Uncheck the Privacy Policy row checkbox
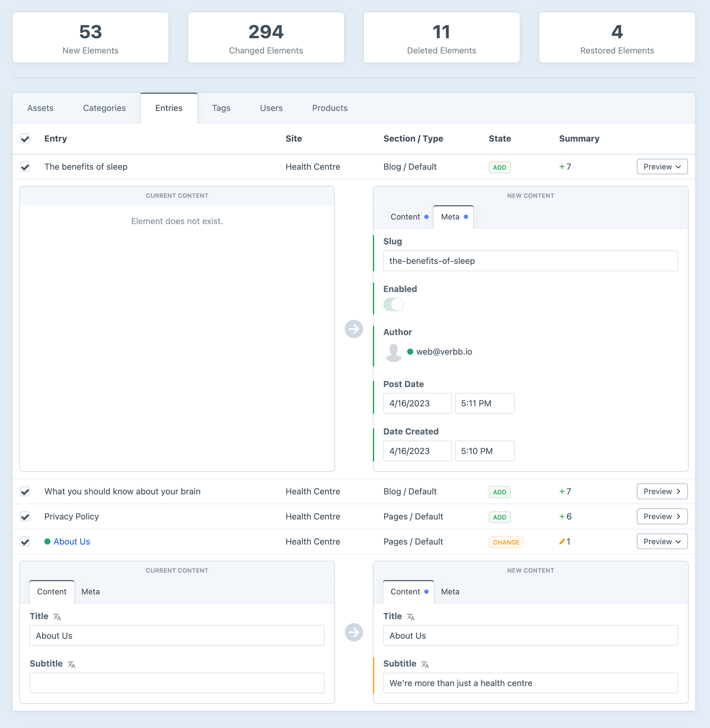710x728 pixels. (x=25, y=517)
